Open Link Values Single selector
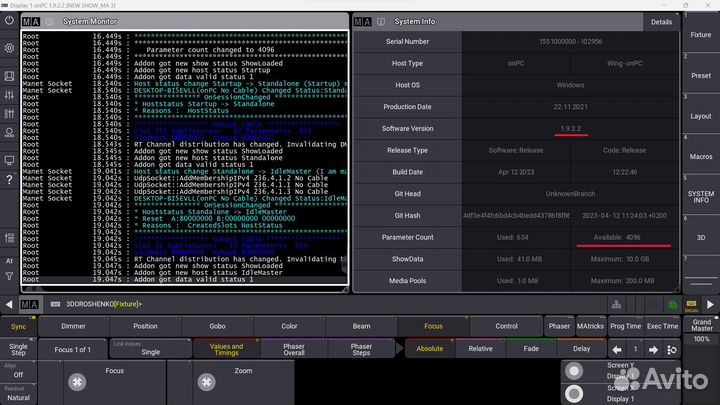Image resolution: width=720 pixels, height=405 pixels. [150, 348]
